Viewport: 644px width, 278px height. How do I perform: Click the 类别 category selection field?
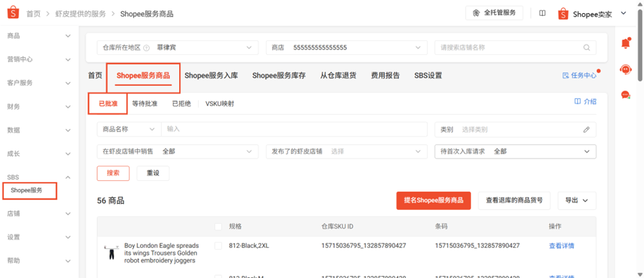pyautogui.click(x=515, y=130)
